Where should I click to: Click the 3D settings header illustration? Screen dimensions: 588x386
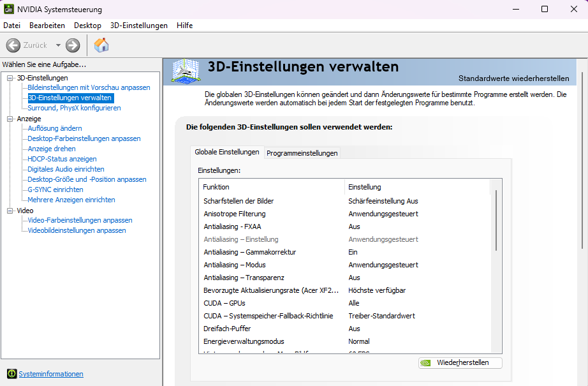186,71
